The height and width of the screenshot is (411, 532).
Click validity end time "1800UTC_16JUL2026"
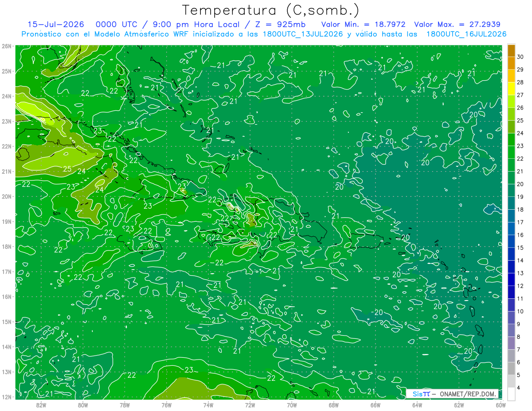tap(466, 34)
